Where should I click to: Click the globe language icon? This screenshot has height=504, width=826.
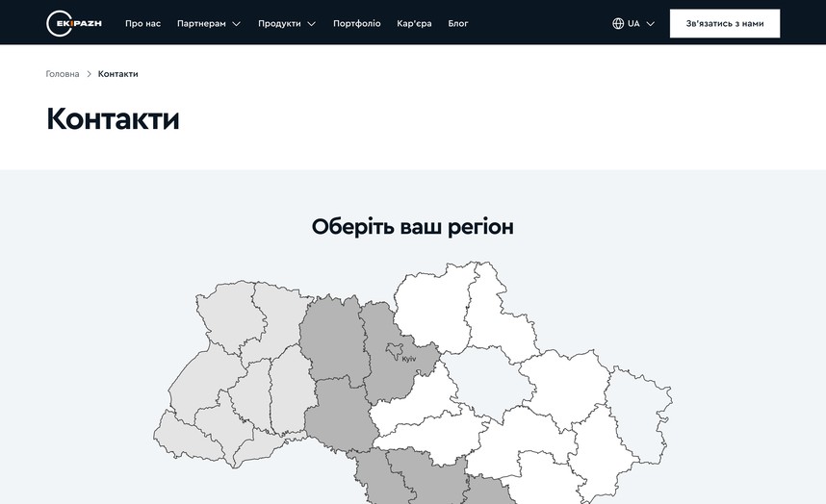point(618,24)
